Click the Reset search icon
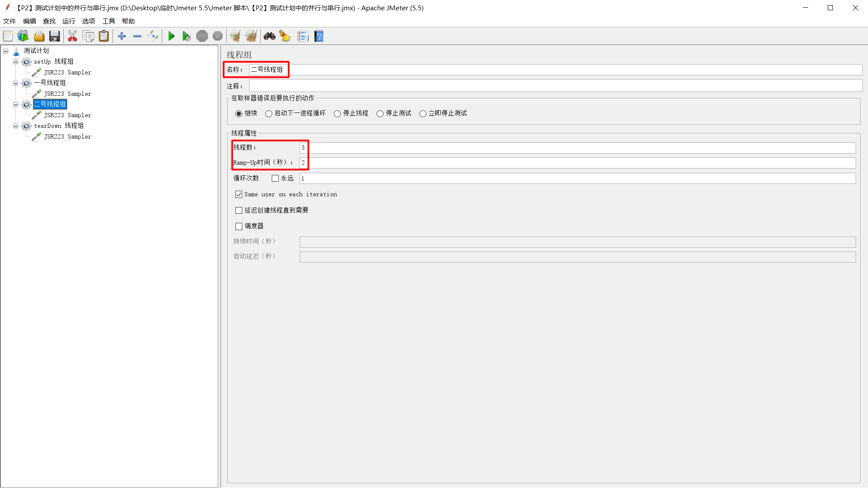The height and width of the screenshot is (488, 868). (x=285, y=36)
